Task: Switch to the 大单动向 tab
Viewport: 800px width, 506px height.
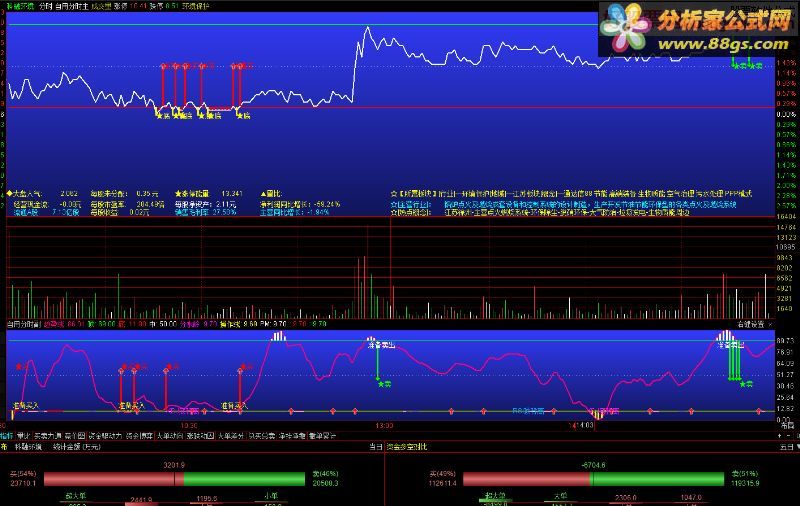Action: (x=170, y=436)
